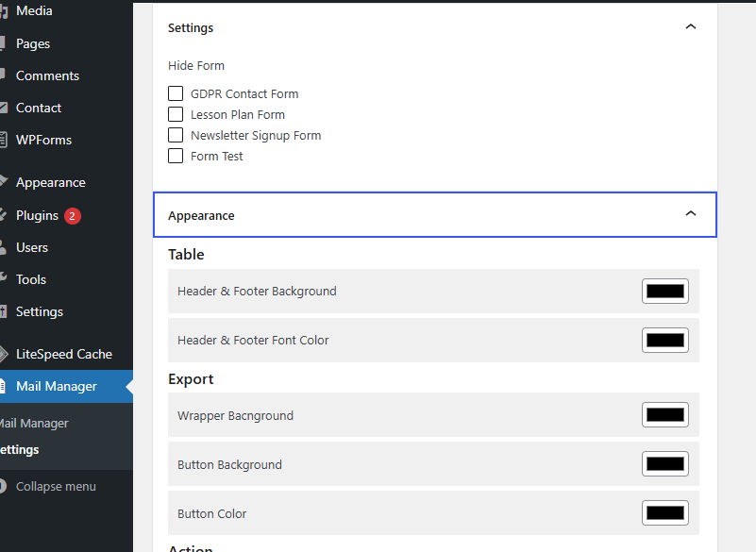Click the LiteSpeed Cache diamond icon
The height and width of the screenshot is (552, 756).
coord(4,355)
